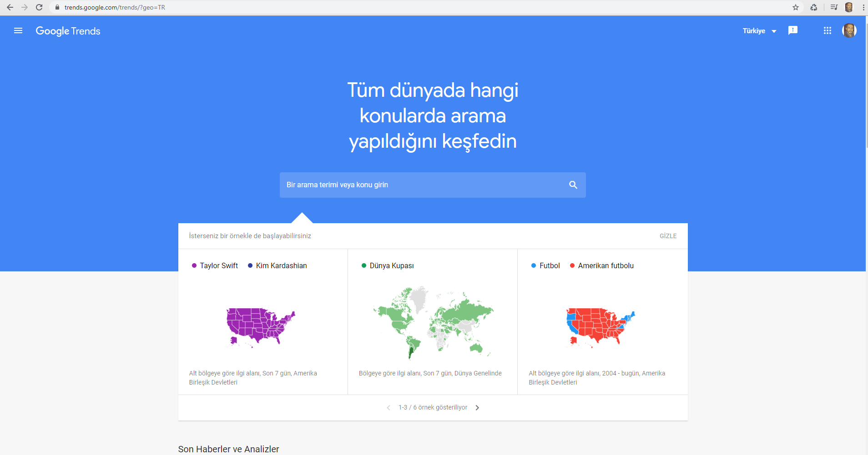
Task: Click the blue Futbol legend dot
Action: click(534, 265)
